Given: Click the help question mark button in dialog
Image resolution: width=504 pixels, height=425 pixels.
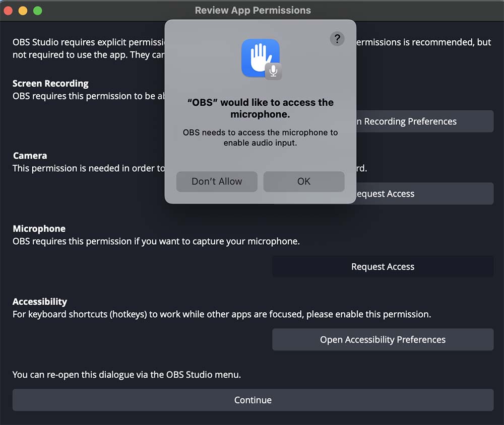Looking at the screenshot, I should coord(337,39).
